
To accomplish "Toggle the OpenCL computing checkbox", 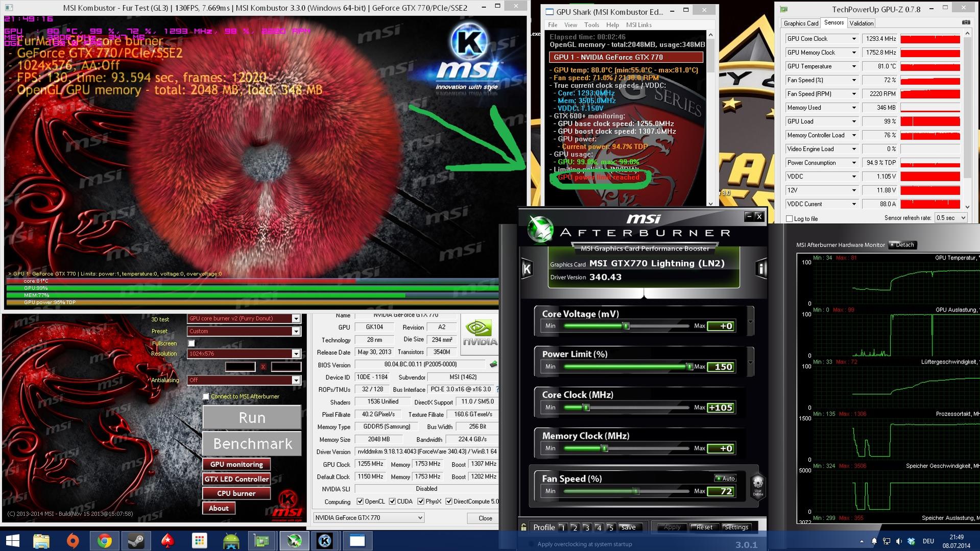I will pos(360,501).
